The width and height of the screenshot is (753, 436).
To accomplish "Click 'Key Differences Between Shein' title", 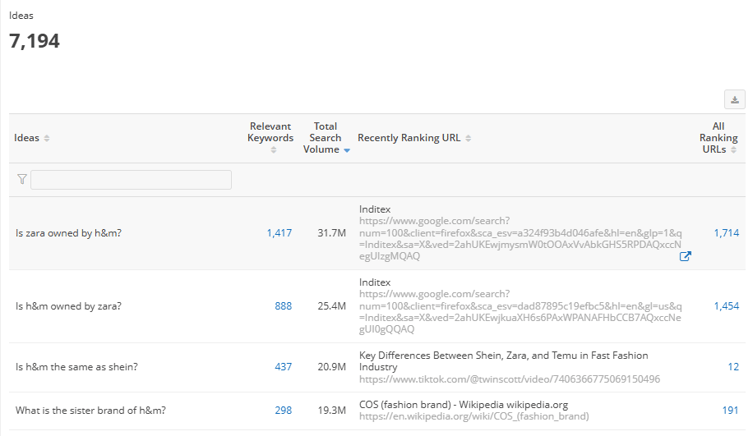I will (x=503, y=361).
